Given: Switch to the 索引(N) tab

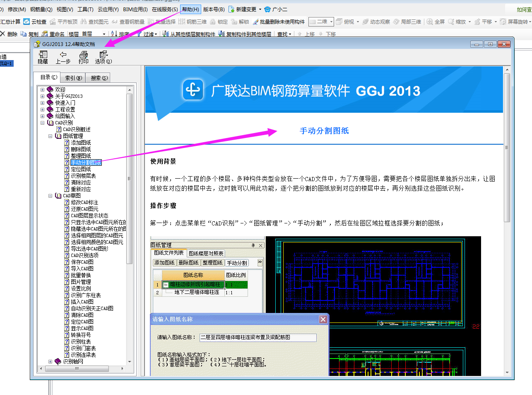Looking at the screenshot, I should pyautogui.click(x=74, y=78).
